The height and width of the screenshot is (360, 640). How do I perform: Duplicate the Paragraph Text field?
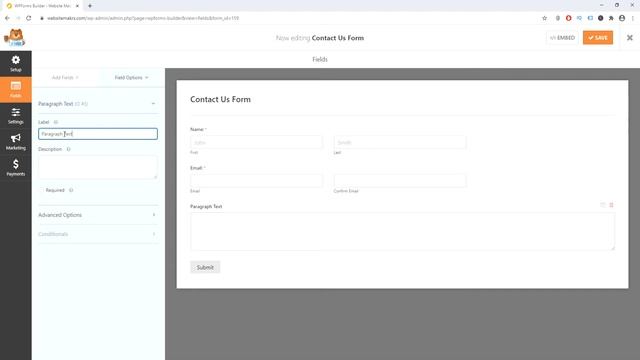602,205
